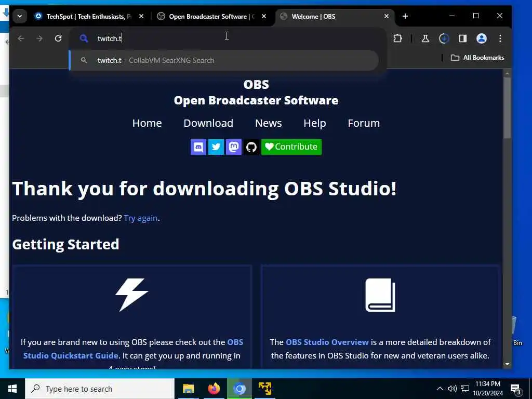Go forward to the next page
The width and height of the screenshot is (532, 399).
39,38
